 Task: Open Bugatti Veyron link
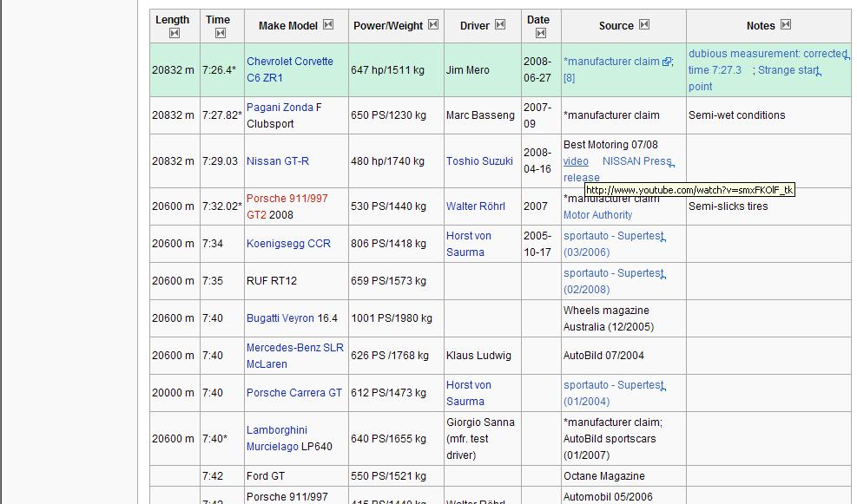pyautogui.click(x=280, y=318)
